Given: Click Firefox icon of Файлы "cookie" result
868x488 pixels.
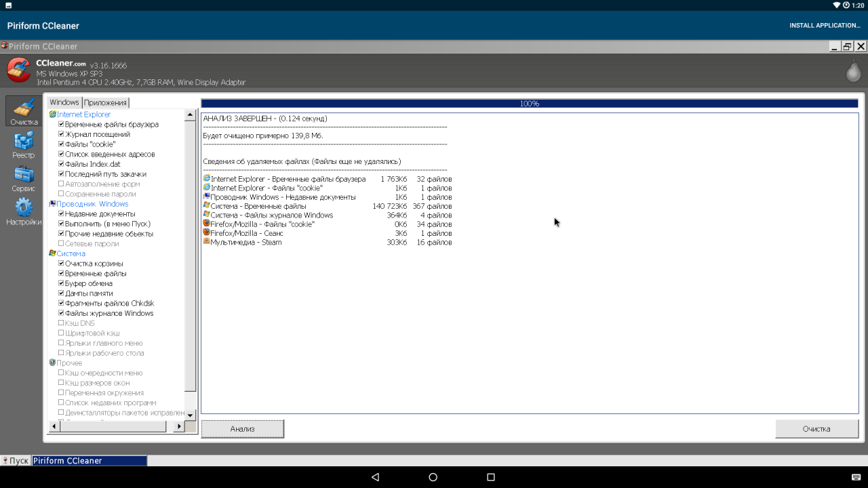Looking at the screenshot, I should (207, 224).
